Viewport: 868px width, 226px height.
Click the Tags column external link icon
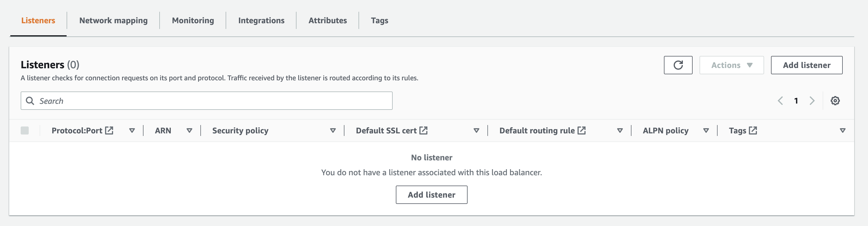click(x=753, y=130)
